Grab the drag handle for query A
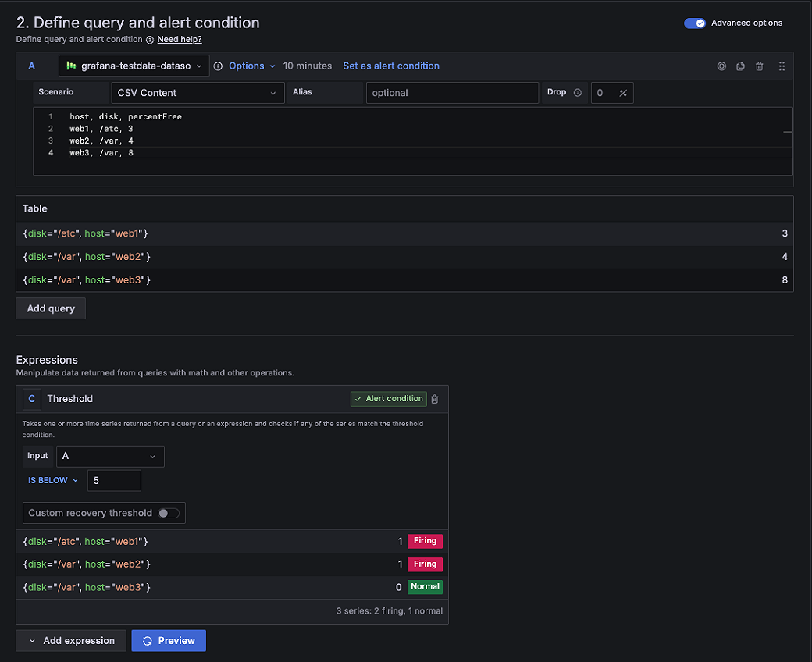Image resolution: width=812 pixels, height=662 pixels. coord(782,66)
